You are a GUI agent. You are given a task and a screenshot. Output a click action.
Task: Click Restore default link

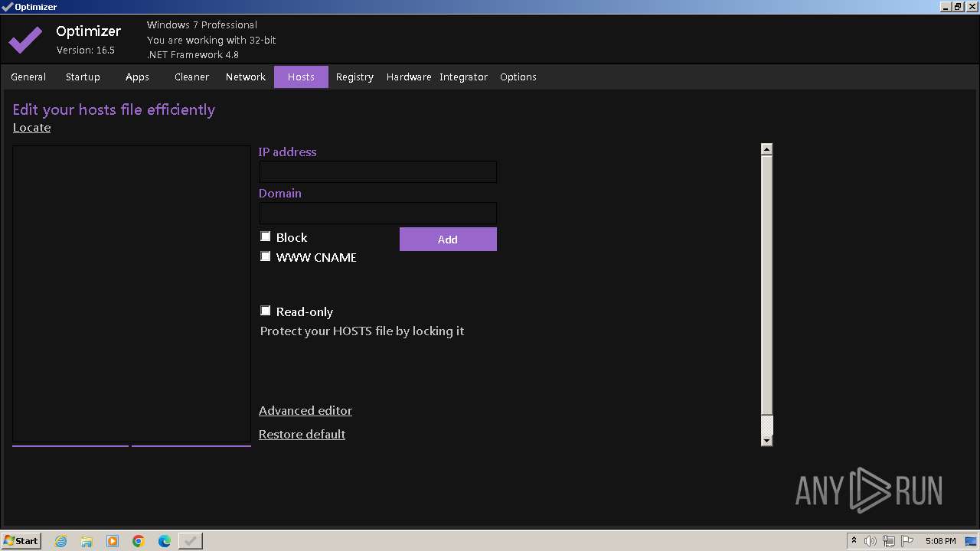(302, 435)
